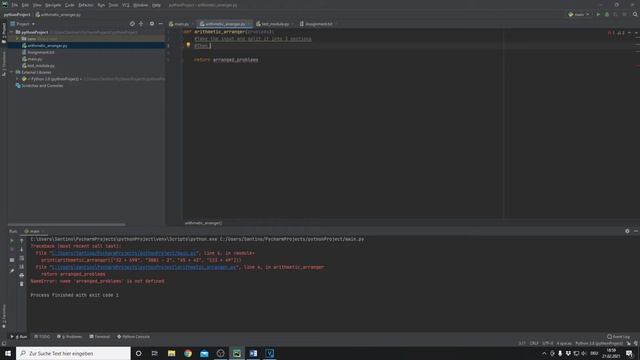Click the trash clear-all icon in Run panel
This screenshot has width=640, height=360.
click(22, 284)
